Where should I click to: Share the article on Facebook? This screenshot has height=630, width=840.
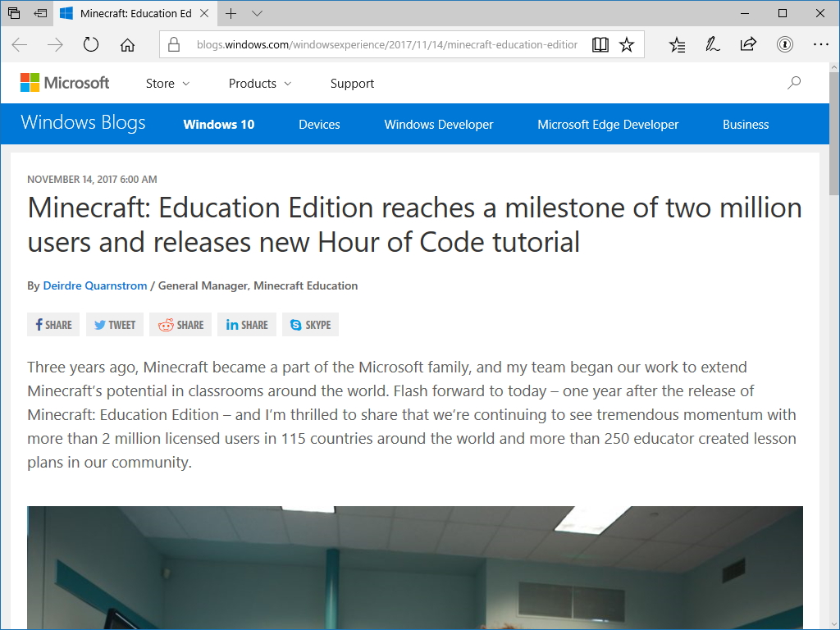(52, 324)
